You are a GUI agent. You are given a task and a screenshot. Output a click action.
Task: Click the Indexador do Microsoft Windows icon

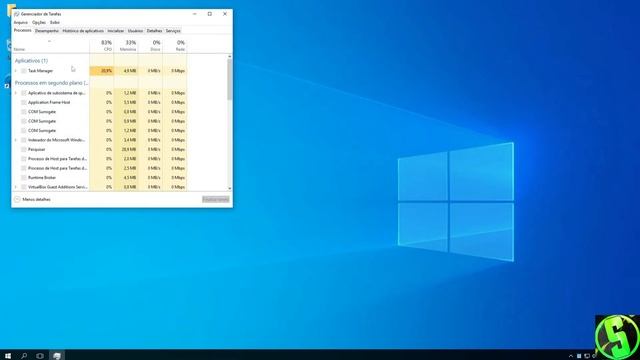click(24, 140)
